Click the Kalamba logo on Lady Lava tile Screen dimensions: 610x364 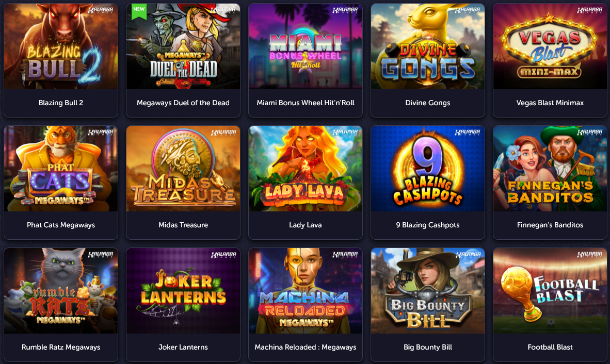[345, 133]
